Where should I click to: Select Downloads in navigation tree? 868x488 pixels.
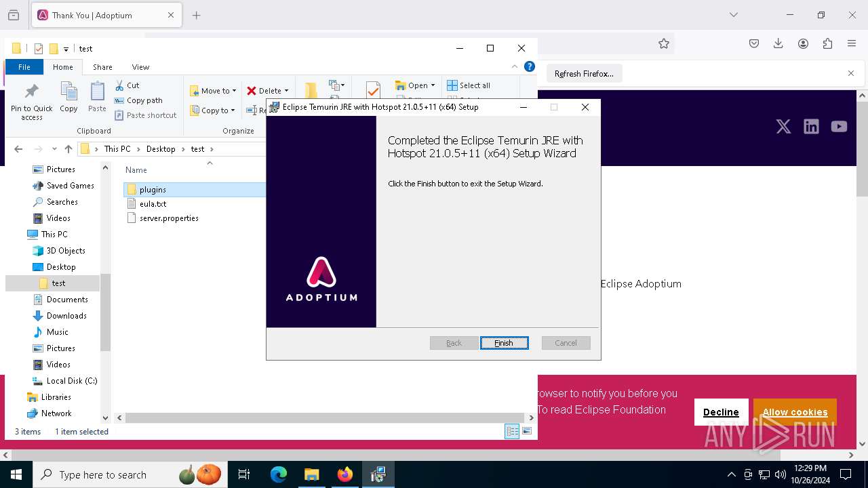tap(66, 316)
